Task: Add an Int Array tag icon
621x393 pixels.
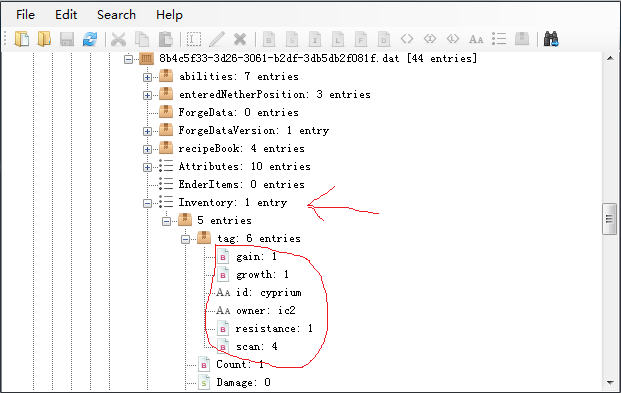Action: (x=430, y=39)
